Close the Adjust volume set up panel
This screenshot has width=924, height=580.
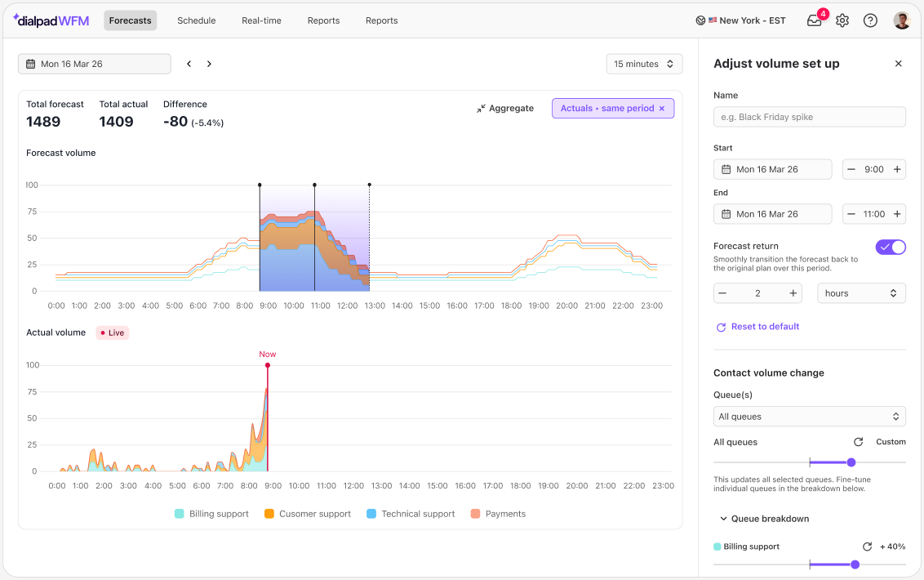point(898,64)
